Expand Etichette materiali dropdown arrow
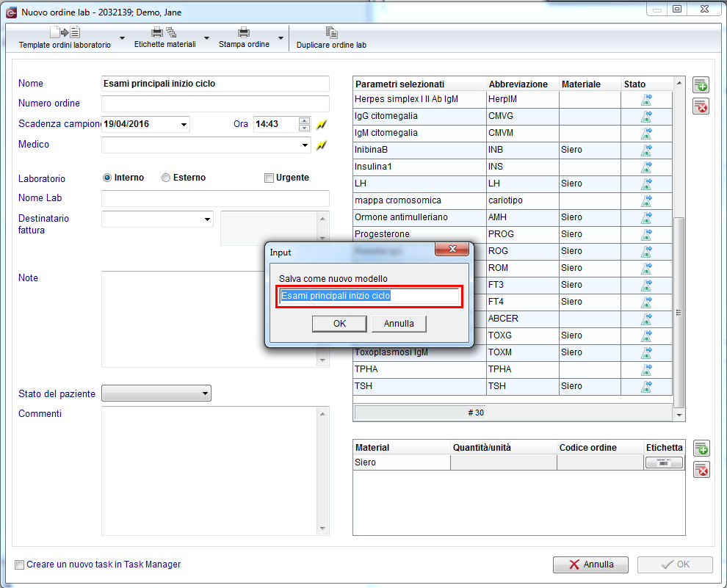Screen dimensions: 727x588 coord(207,38)
